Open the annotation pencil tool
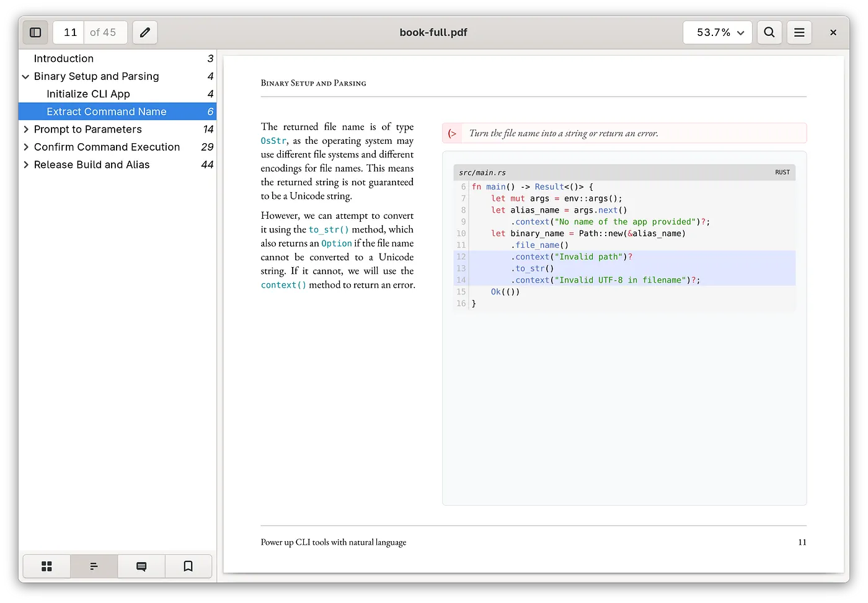 pyautogui.click(x=144, y=32)
